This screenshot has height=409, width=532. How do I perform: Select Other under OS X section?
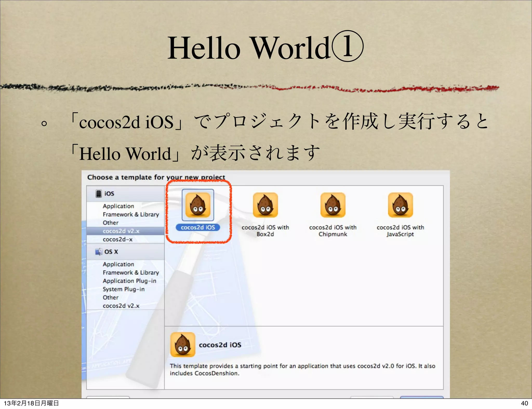[111, 297]
